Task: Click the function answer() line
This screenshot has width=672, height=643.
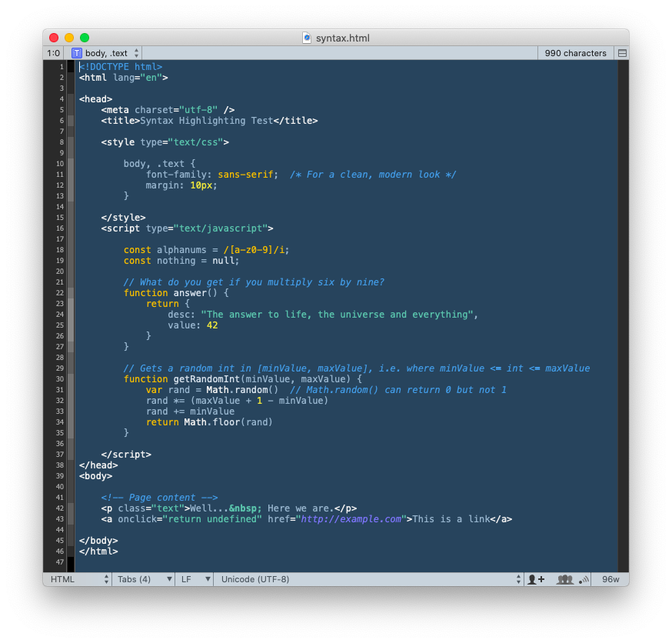Action: point(176,293)
